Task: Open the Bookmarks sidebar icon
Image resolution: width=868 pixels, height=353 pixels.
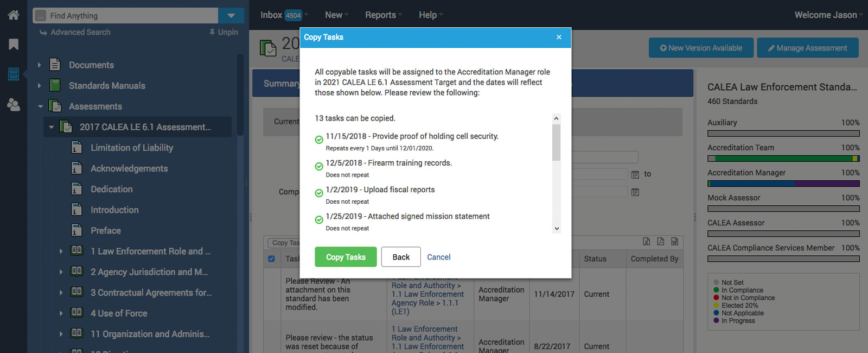Action: coord(14,45)
